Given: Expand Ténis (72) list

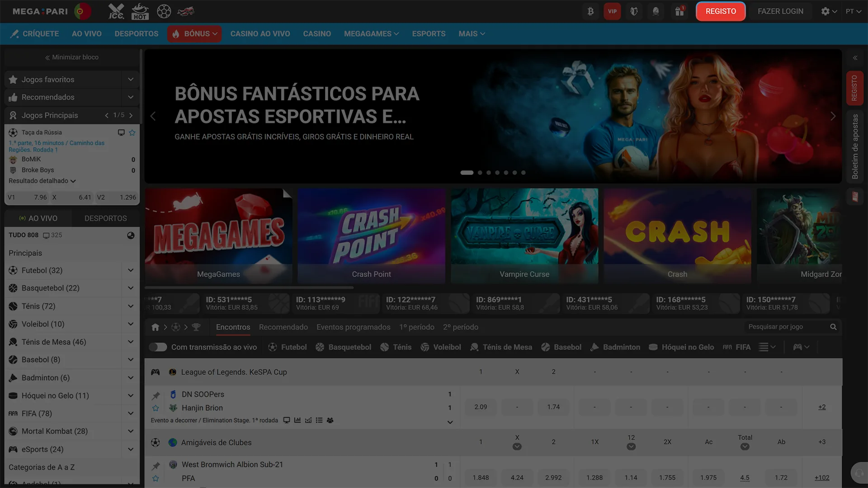Looking at the screenshot, I should (x=131, y=306).
